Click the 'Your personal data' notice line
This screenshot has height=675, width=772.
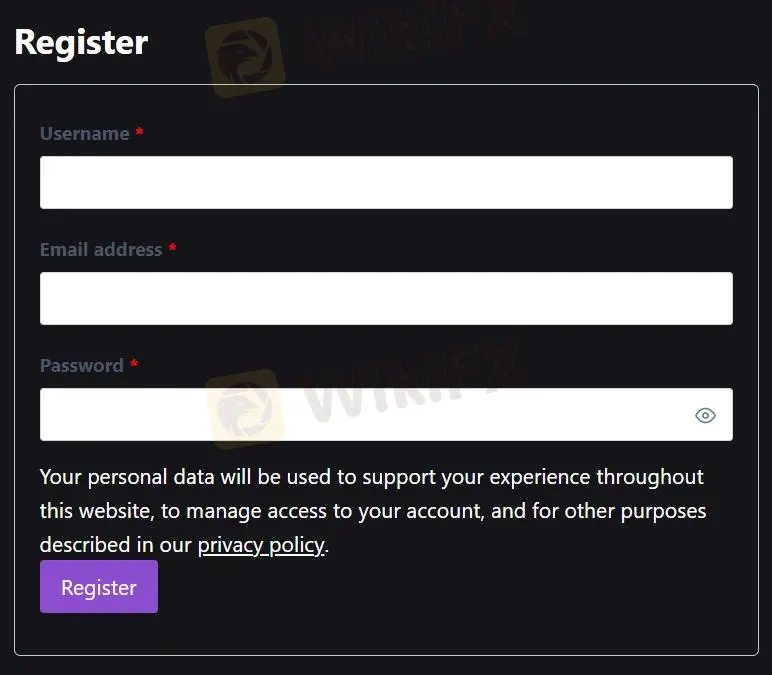coord(371,477)
